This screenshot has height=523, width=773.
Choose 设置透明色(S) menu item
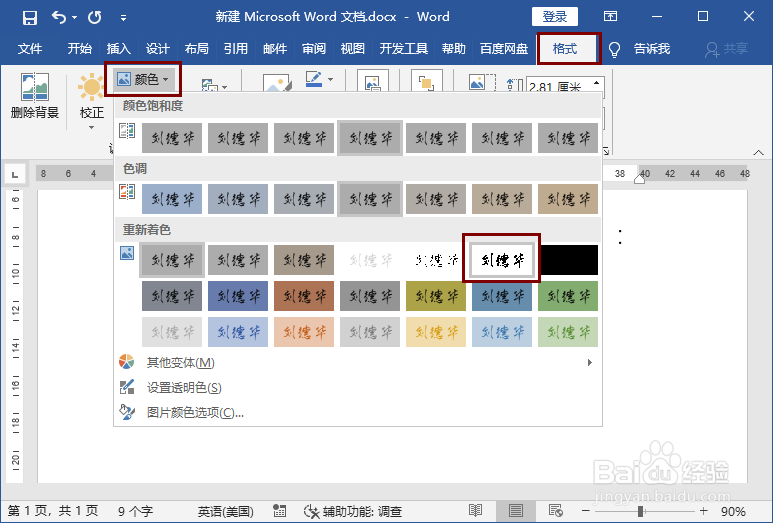[357, 387]
